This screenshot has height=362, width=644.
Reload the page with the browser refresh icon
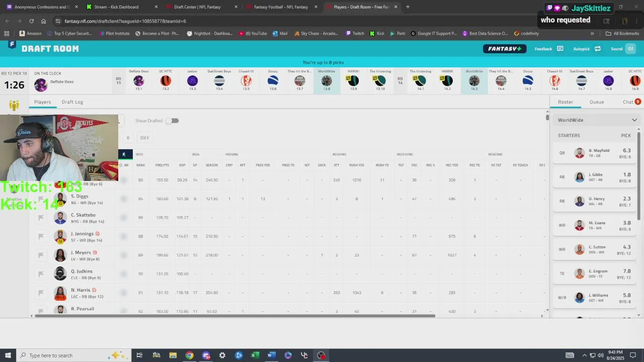[x=31, y=21]
